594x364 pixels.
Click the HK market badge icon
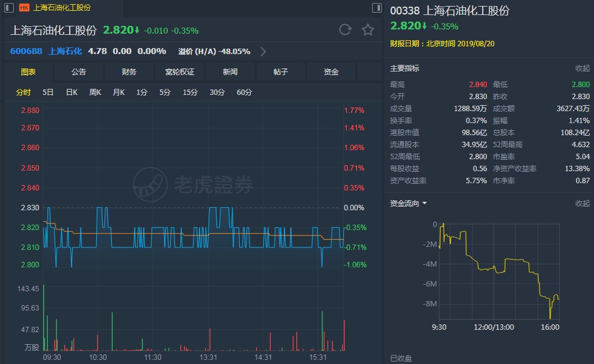coord(24,8)
